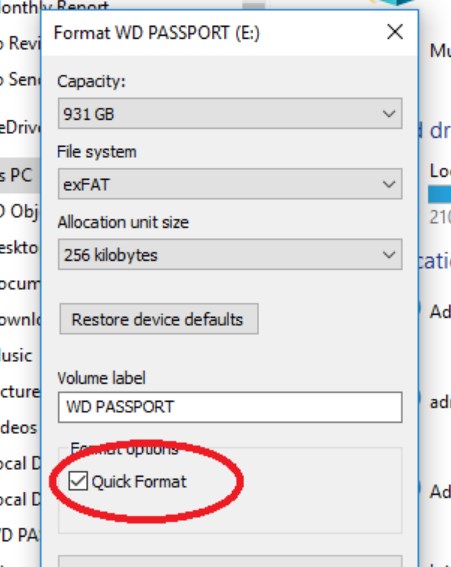Toggle the Quick Format checkbox
Image resolution: width=451 pixels, height=567 pixels.
point(78,481)
